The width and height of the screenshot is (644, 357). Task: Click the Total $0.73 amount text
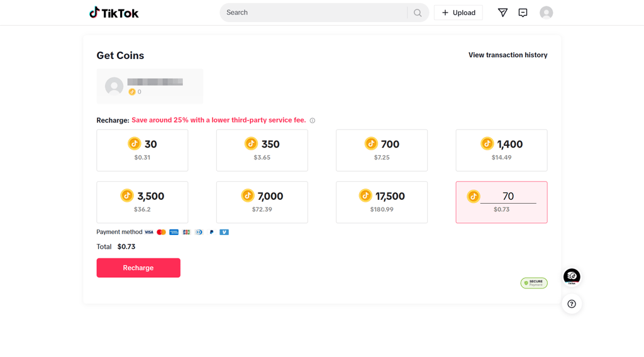[126, 246]
